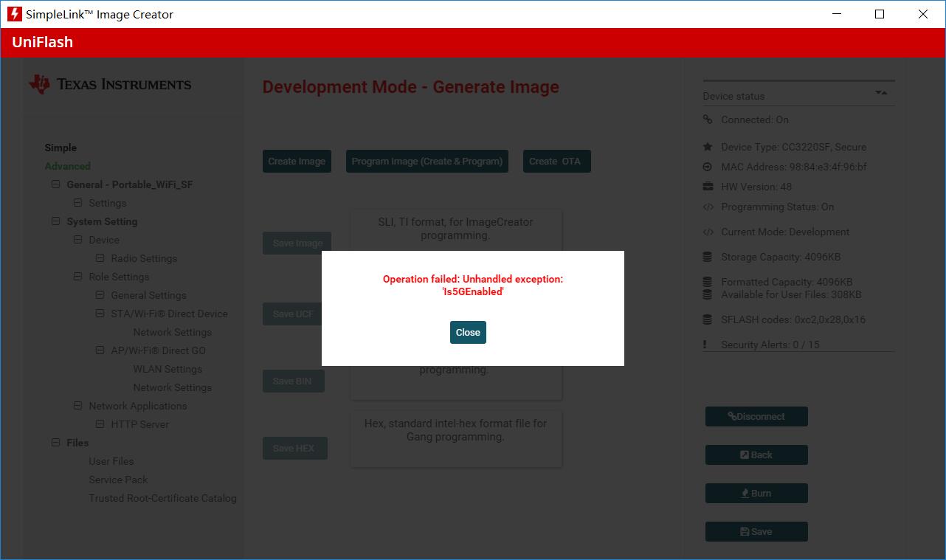This screenshot has height=560, width=946.
Task: Collapse the System Setting node
Action: coord(55,221)
